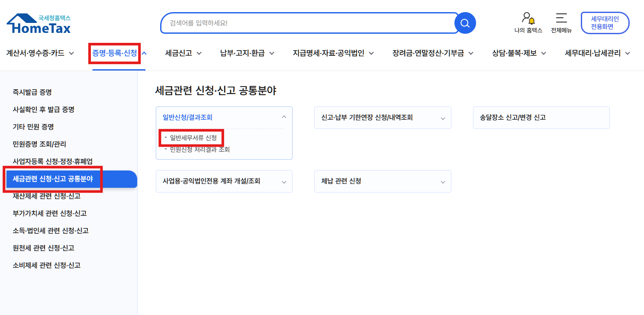Click the HomeTax logo

(x=39, y=23)
